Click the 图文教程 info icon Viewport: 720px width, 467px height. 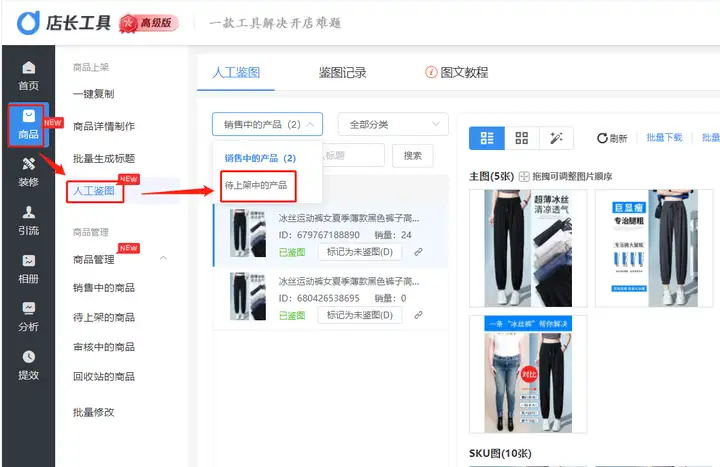pos(431,72)
